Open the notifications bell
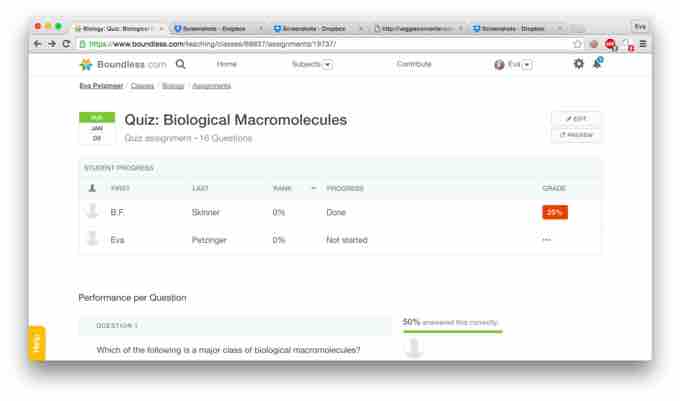This screenshot has height=401, width=680. click(597, 64)
